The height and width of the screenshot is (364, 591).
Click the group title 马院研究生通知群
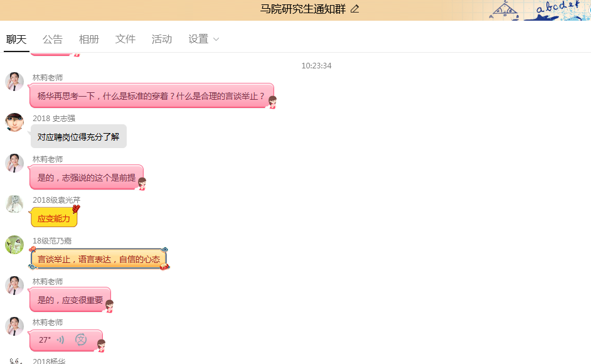tap(303, 9)
